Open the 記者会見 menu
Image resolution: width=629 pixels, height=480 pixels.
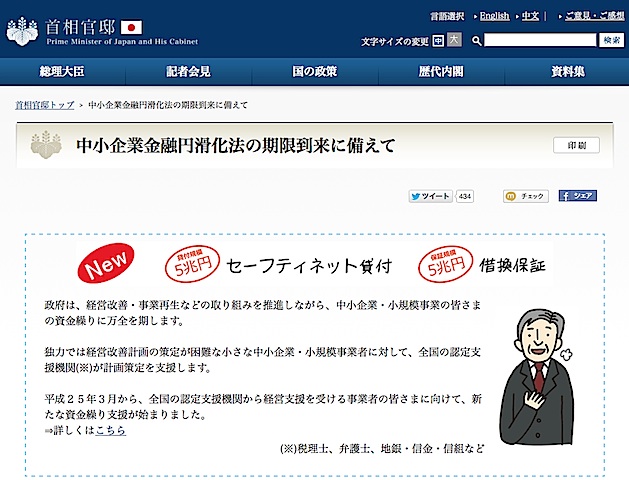pyautogui.click(x=188, y=72)
